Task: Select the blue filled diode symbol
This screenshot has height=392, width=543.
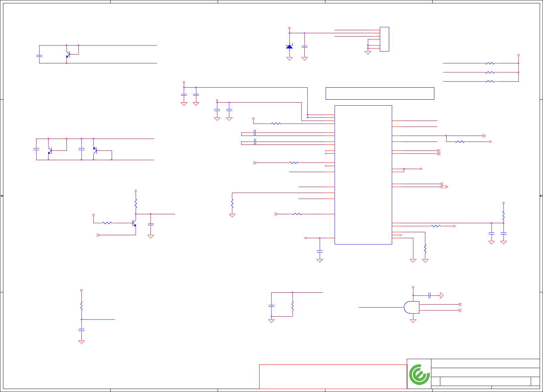Action: (x=289, y=47)
